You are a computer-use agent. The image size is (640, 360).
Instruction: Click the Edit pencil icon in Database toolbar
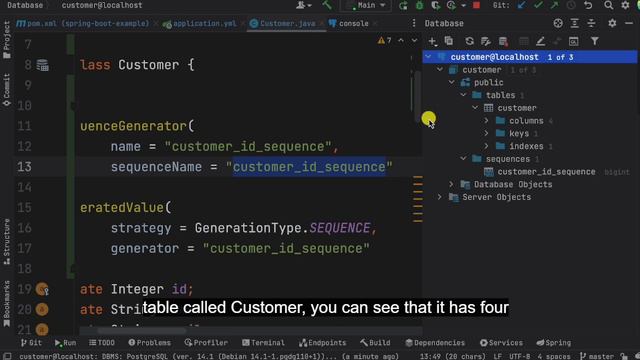click(540, 41)
